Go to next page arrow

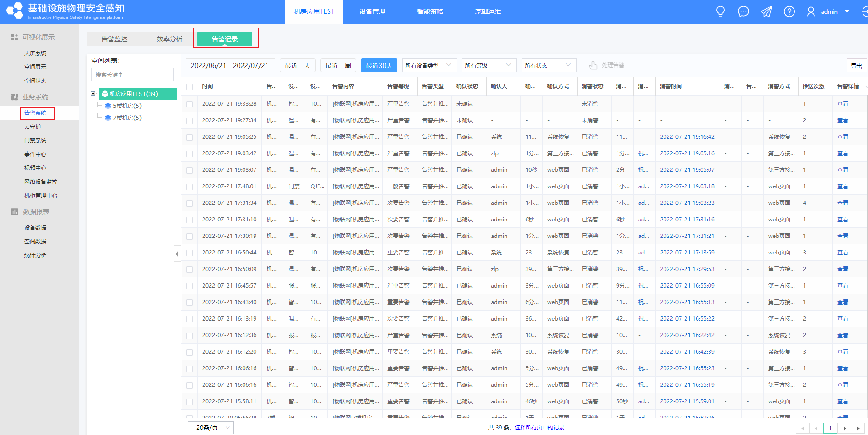[x=845, y=428]
